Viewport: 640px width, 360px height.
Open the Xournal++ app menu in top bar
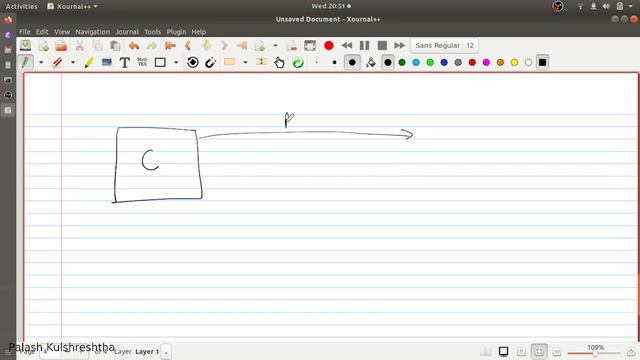[73, 6]
